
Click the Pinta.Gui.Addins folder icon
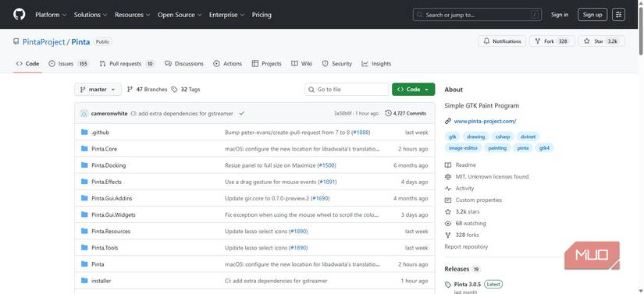[84, 198]
